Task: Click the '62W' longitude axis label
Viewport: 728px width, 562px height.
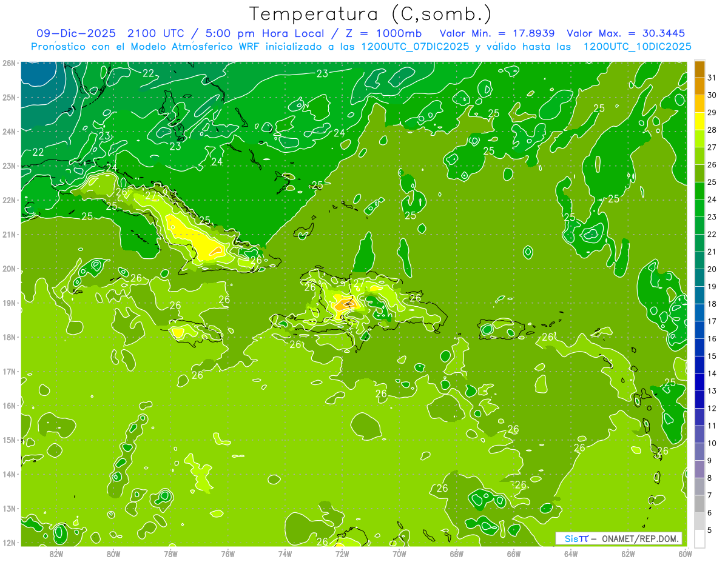Action: click(629, 554)
